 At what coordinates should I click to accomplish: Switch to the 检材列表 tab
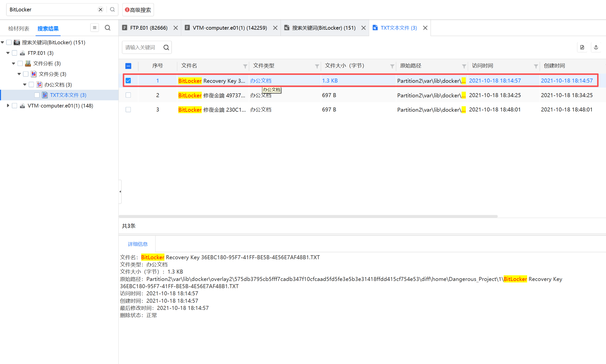coord(19,29)
